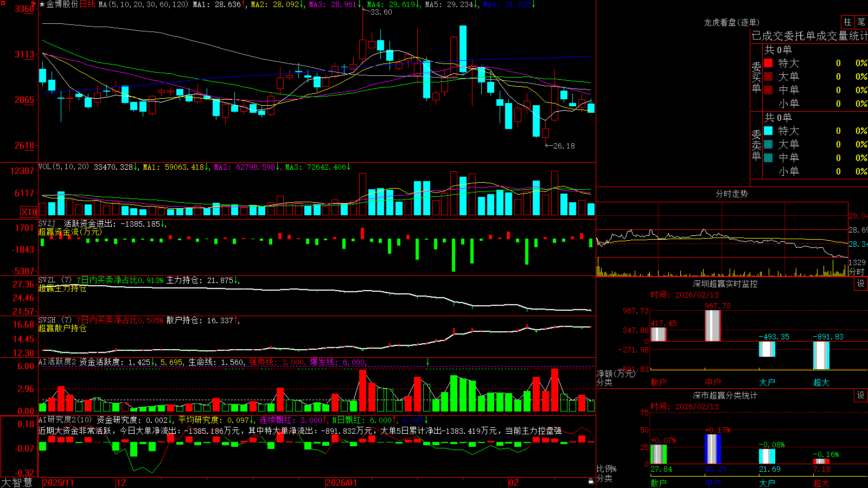Image resolution: width=868 pixels, height=488 pixels.
Task: Click 中户 ratio bar +0.17%
Action: (x=712, y=449)
